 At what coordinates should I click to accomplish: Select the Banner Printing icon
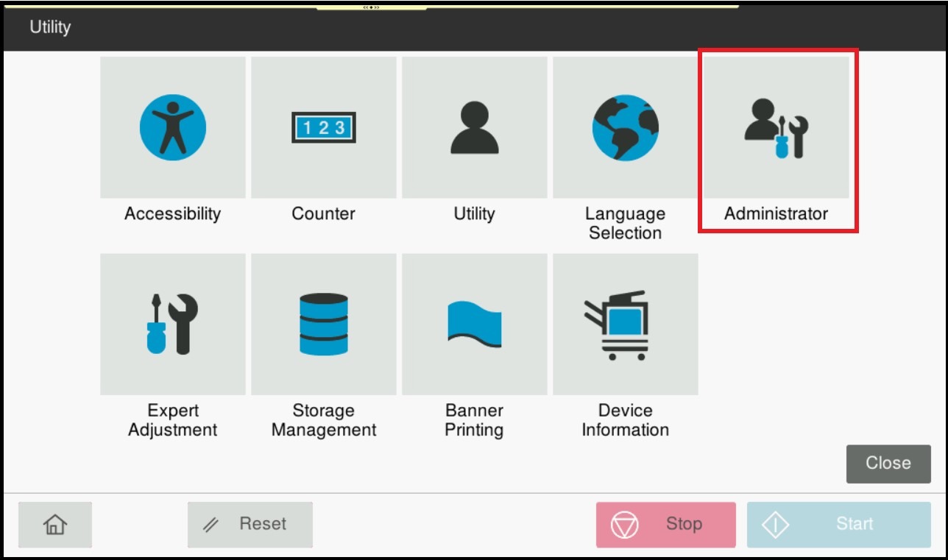click(x=474, y=324)
